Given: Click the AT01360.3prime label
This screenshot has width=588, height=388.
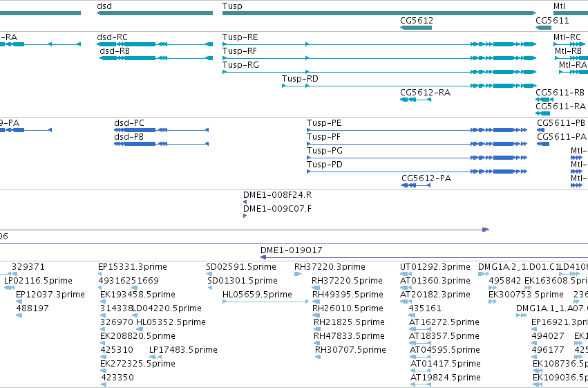Looking at the screenshot, I should [x=435, y=281].
